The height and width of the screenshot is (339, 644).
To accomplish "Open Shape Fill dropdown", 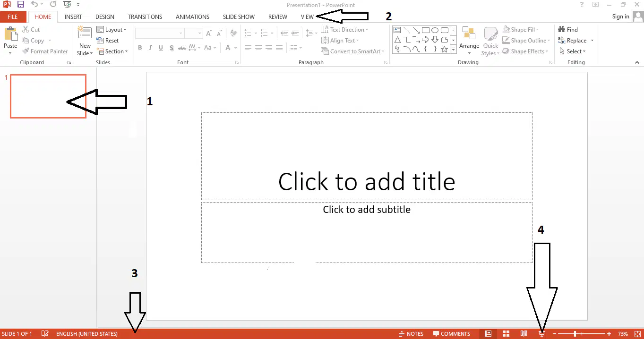I will [x=522, y=29].
